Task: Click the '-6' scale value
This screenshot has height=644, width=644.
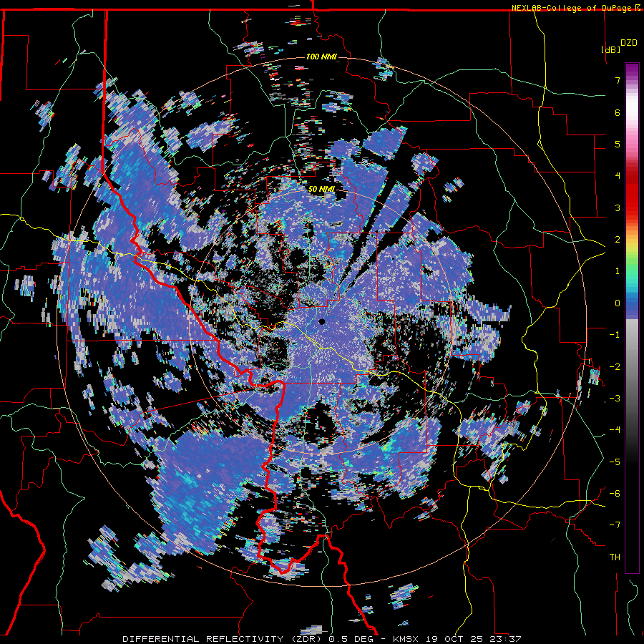Action: tap(615, 494)
